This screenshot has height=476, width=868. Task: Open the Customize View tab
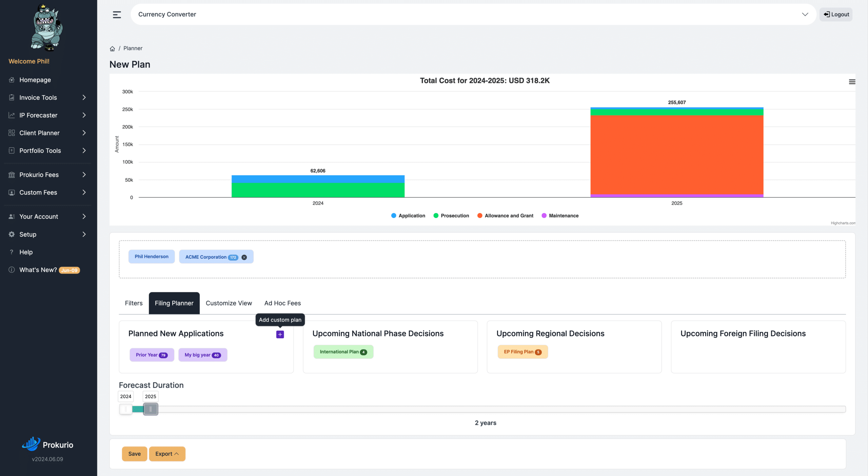pos(229,303)
